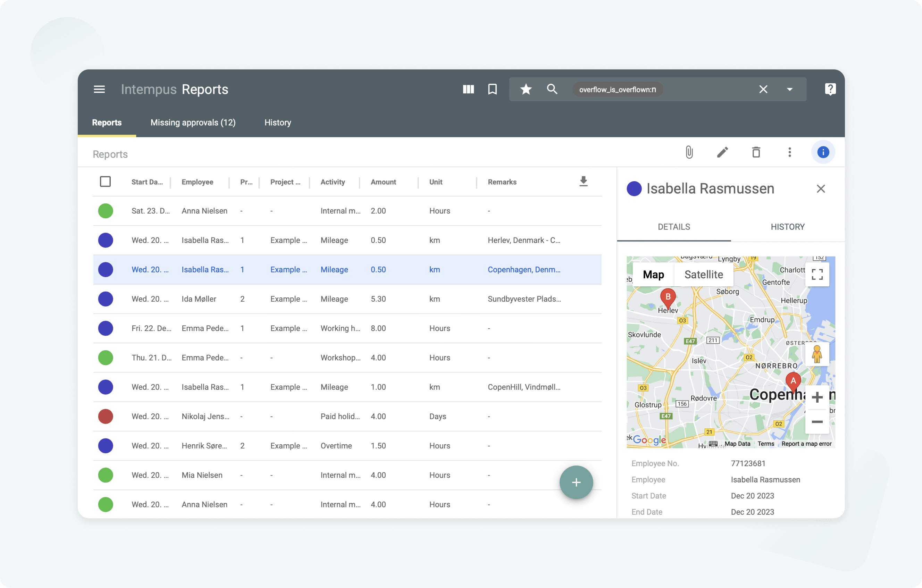
Task: Zoom in on the map
Action: click(817, 397)
